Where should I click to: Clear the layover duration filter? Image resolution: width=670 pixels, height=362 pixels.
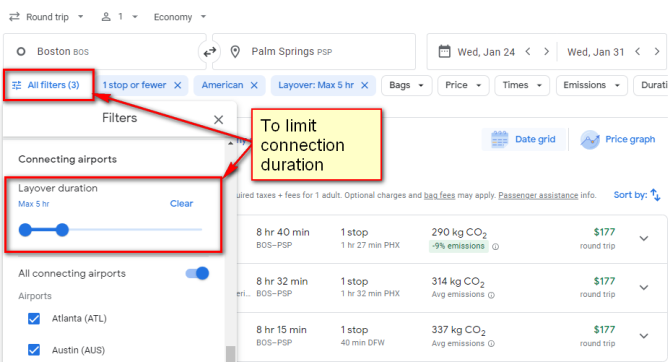(182, 203)
